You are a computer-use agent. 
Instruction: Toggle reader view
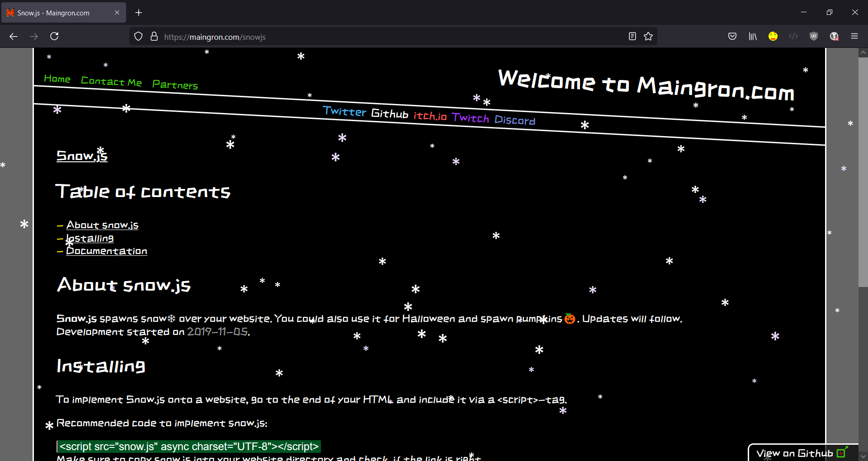click(632, 37)
